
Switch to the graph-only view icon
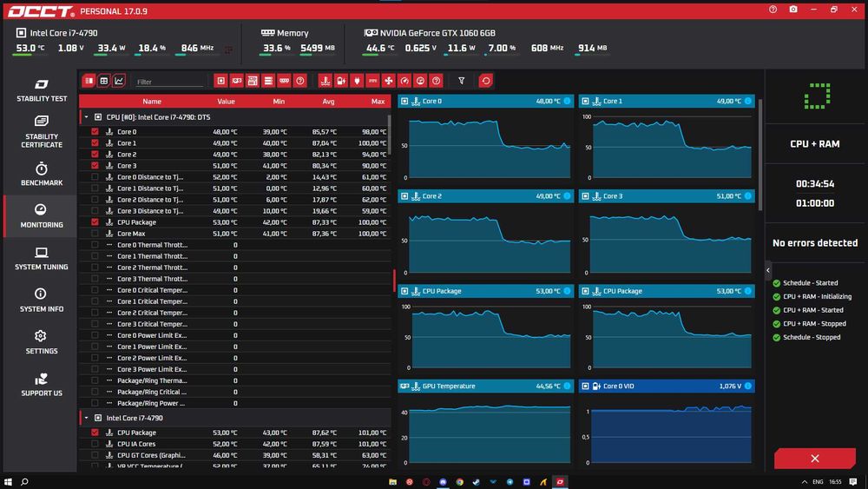119,81
